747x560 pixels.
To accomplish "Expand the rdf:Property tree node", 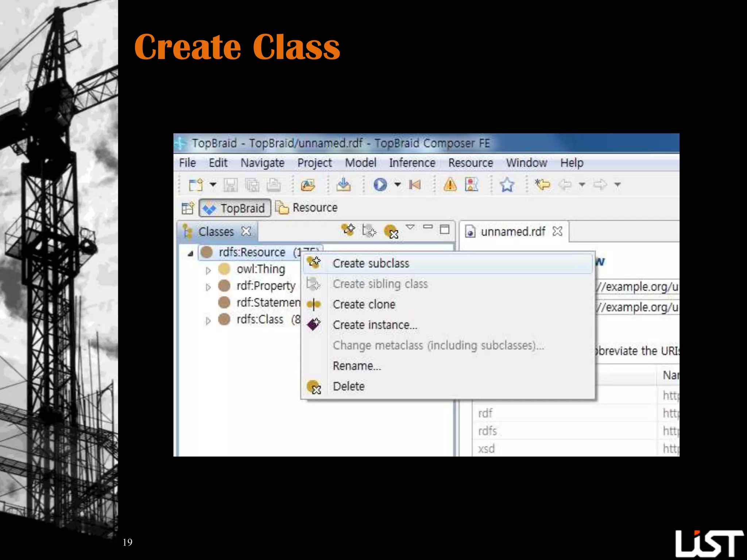I will 208,287.
